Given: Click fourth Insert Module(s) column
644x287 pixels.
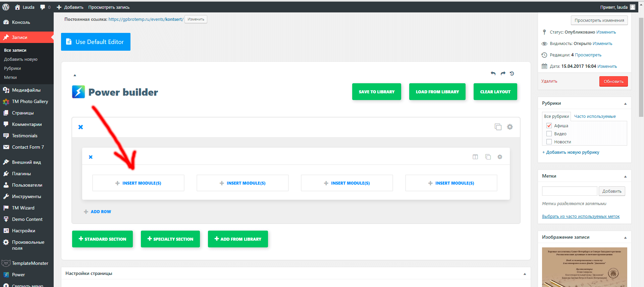Looking at the screenshot, I should [451, 183].
